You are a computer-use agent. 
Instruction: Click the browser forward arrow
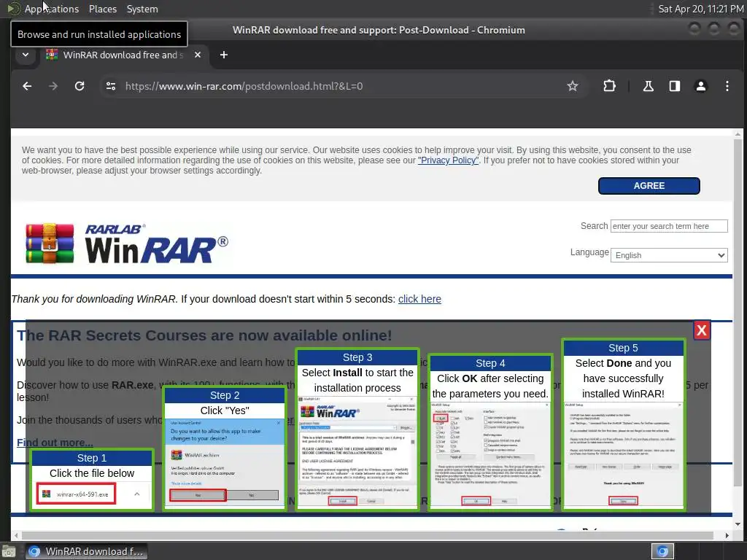53,86
